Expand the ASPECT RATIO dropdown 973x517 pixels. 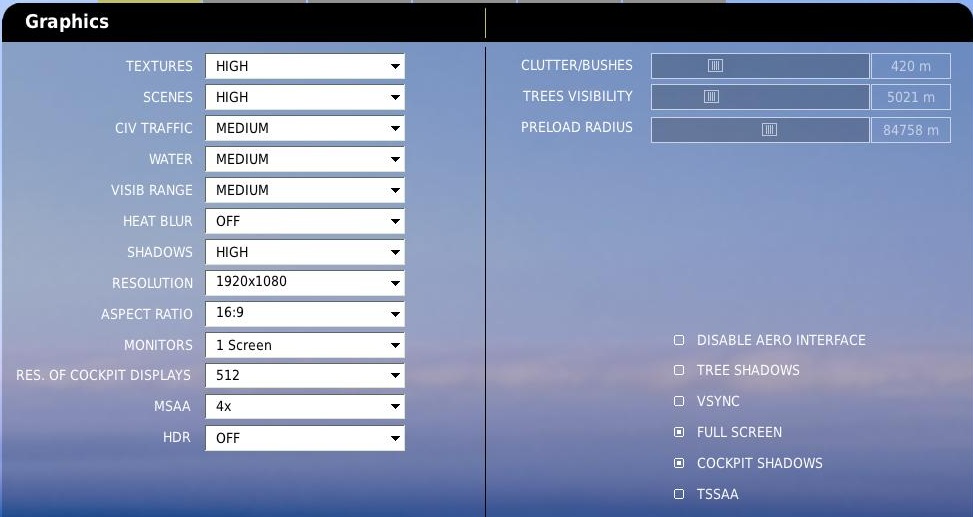(305, 313)
